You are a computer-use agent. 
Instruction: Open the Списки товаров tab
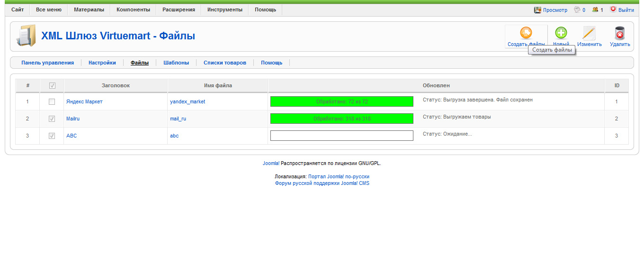pos(225,63)
